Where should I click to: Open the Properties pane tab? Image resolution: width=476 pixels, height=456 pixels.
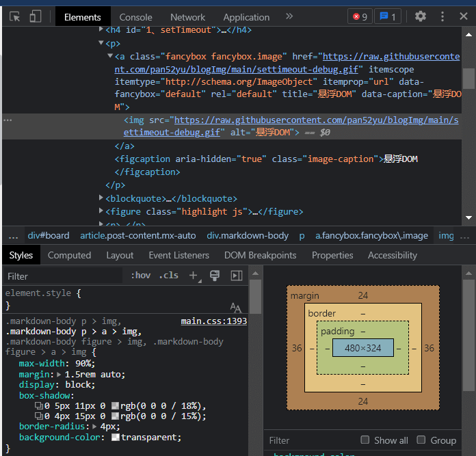[332, 256]
